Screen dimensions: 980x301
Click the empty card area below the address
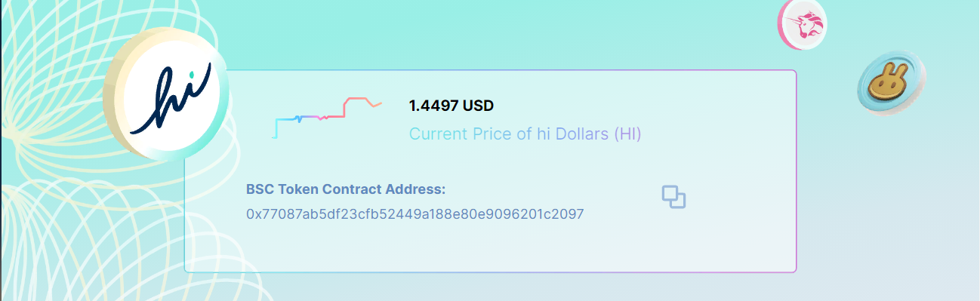coord(491,247)
